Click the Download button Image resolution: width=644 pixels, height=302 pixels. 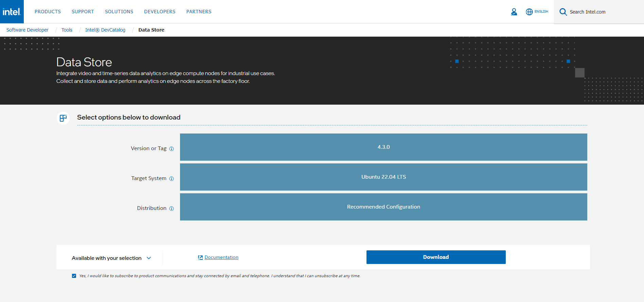(x=436, y=257)
